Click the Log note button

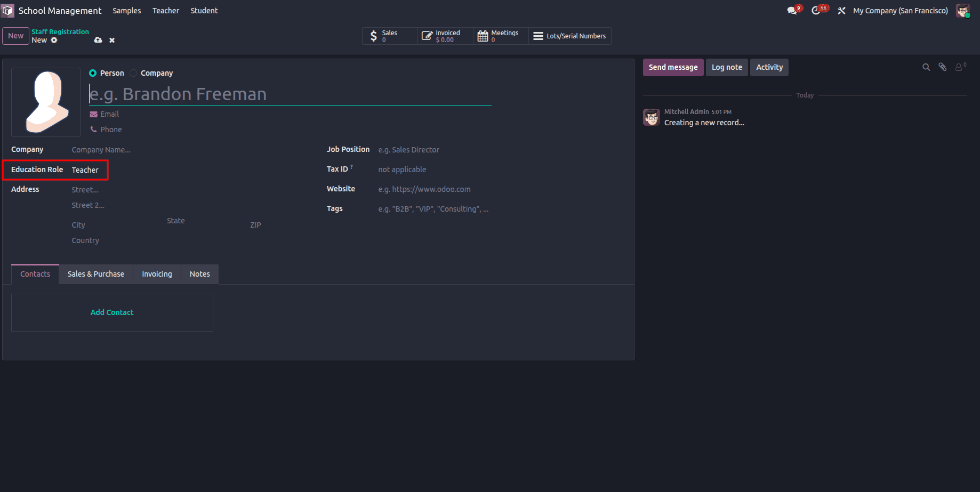coord(727,67)
